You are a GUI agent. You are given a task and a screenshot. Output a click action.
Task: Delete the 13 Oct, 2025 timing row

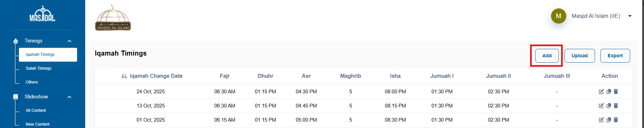click(x=616, y=106)
